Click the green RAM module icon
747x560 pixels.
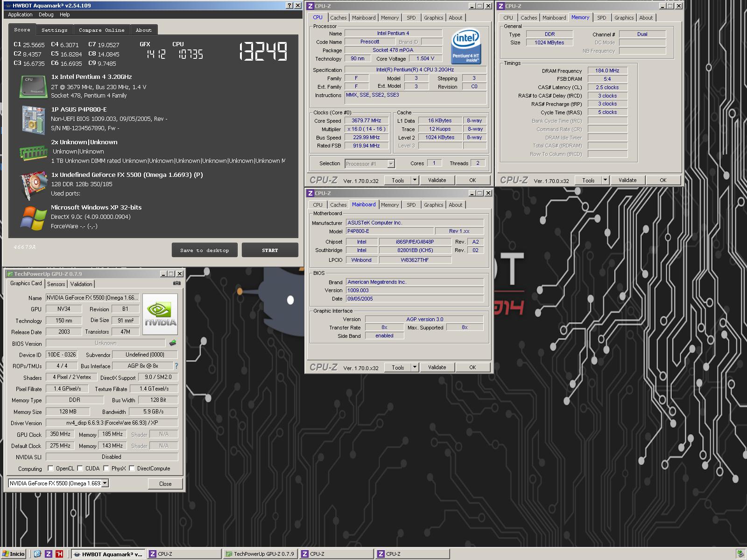pyautogui.click(x=34, y=152)
